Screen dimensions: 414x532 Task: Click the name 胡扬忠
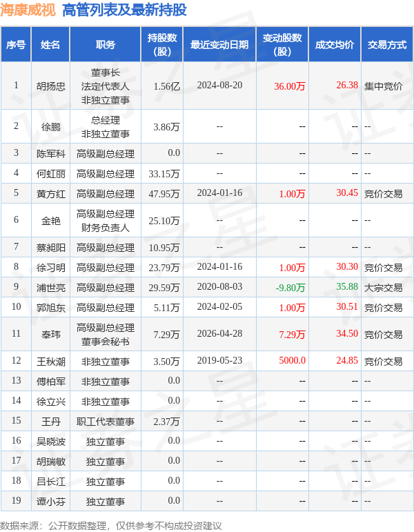tap(51, 86)
